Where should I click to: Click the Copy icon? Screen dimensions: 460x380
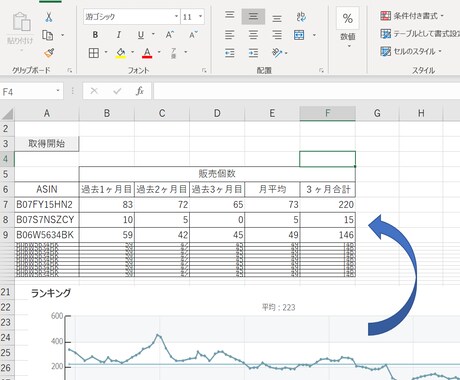(x=48, y=35)
